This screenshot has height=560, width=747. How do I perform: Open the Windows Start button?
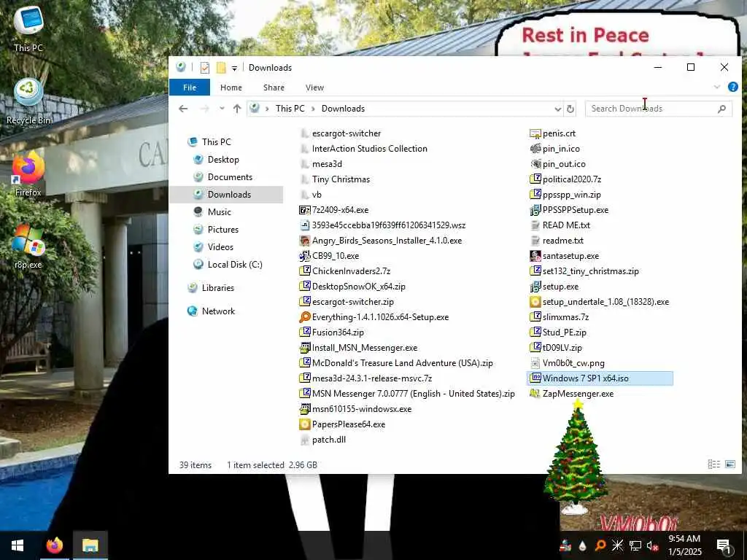18,545
